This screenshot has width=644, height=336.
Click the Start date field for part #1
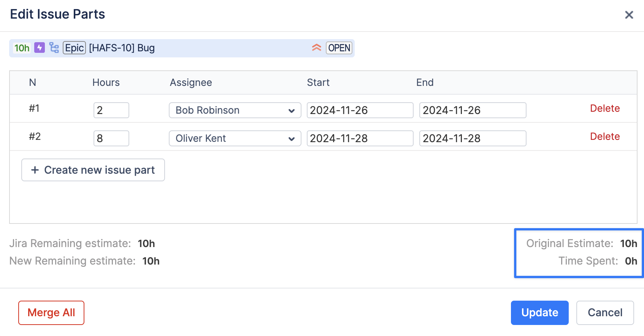[x=360, y=110]
